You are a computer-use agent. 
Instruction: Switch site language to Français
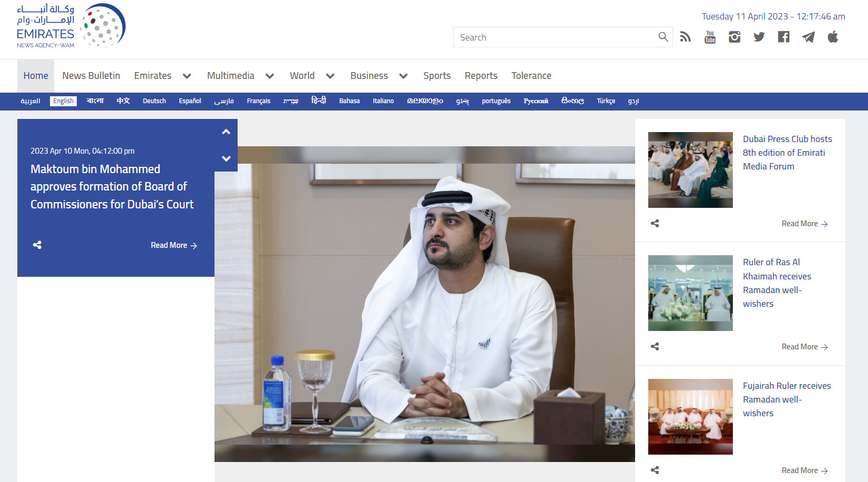point(258,101)
